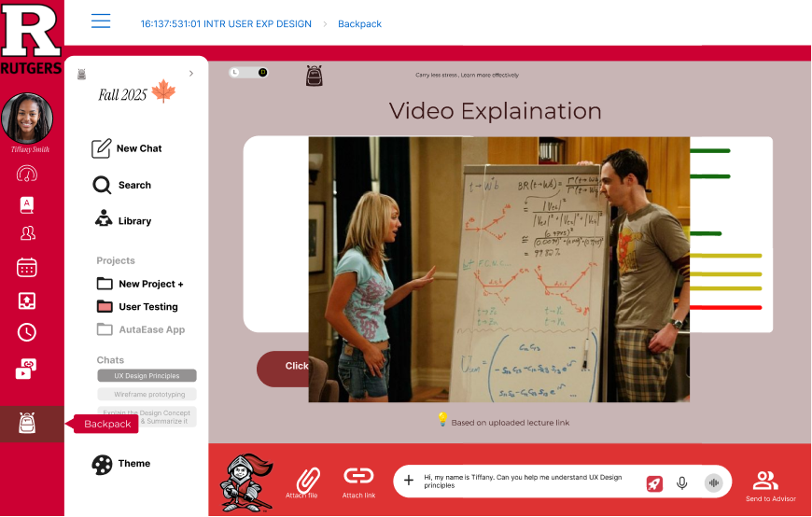
Task: Open the inbox tray icon
Action: click(x=27, y=301)
